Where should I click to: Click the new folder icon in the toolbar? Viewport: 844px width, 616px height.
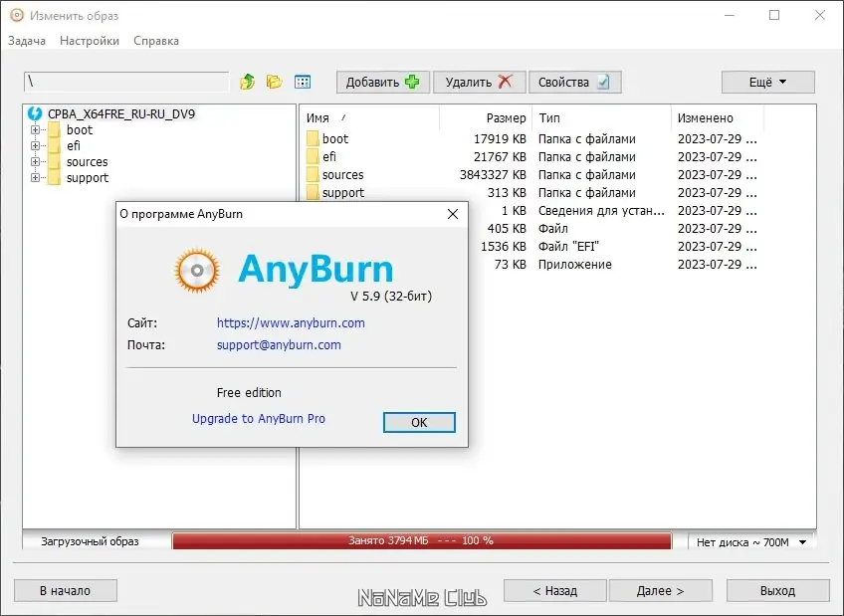point(275,82)
